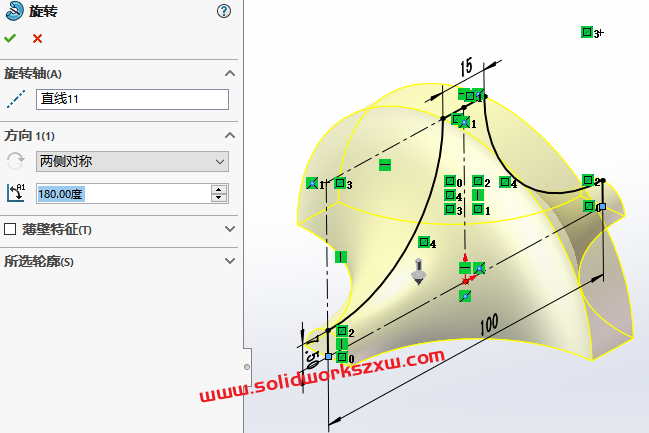Decrease the angle with down spinner arrow
Screen dimensions: 649x433
[219, 198]
